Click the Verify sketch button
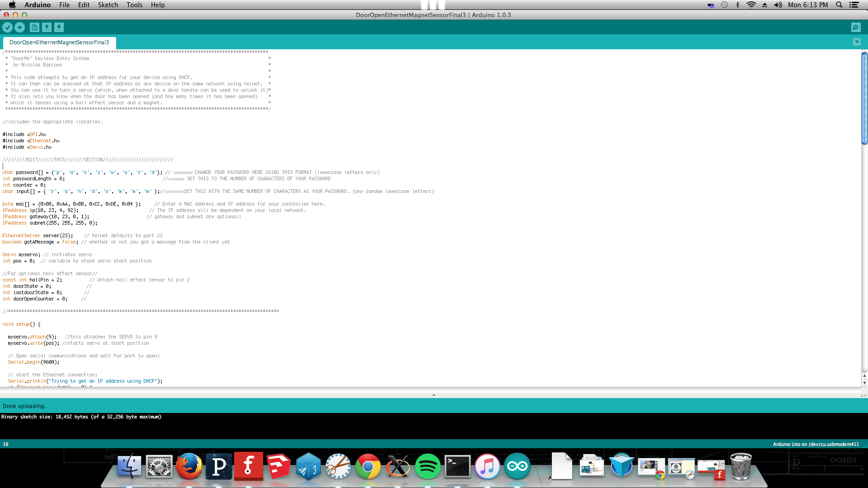This screenshot has width=868, height=488. 7,27
